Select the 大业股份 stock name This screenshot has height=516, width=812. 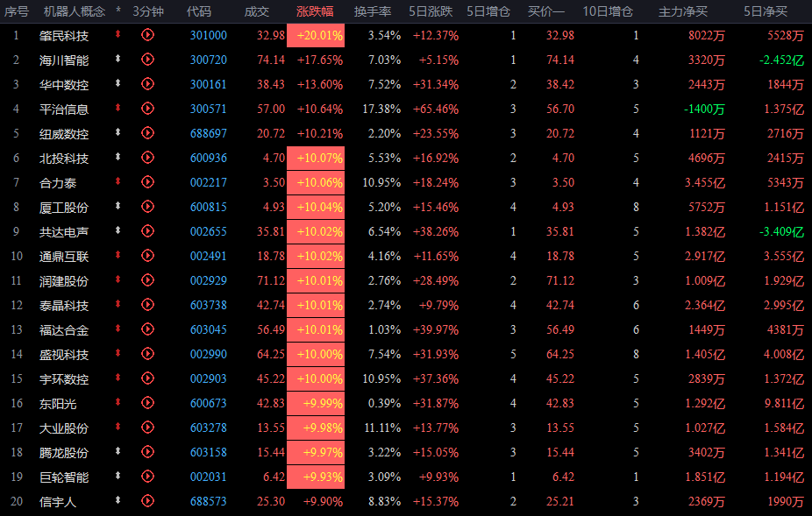[64, 428]
